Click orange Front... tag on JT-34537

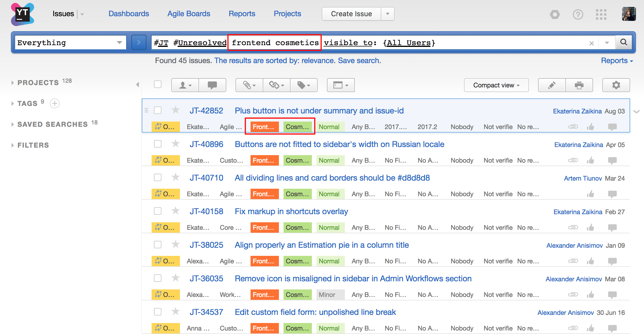[x=264, y=328]
